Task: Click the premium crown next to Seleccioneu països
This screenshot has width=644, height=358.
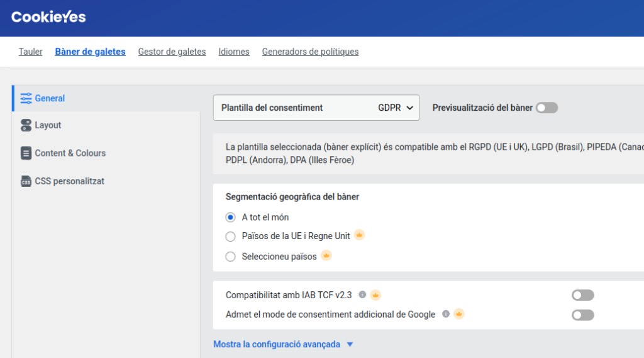Action: (x=326, y=255)
